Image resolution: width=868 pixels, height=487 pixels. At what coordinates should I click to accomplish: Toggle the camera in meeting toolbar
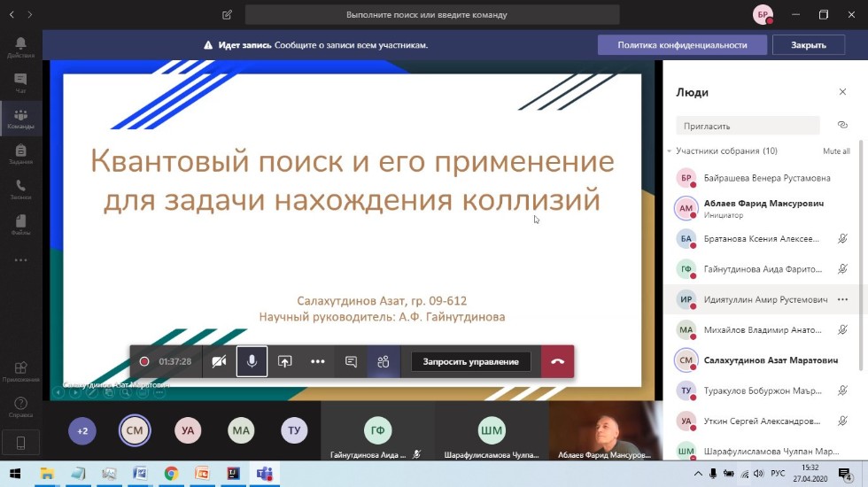tap(219, 361)
